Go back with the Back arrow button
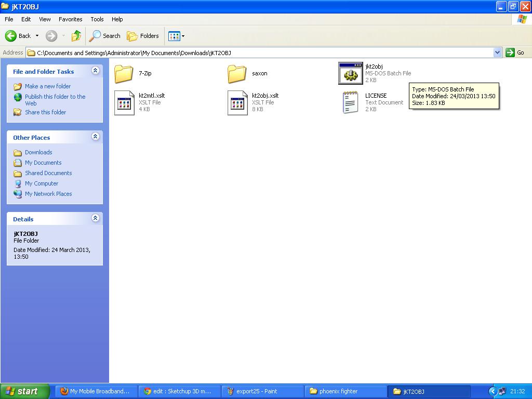Viewport: 532px width, 399px height. (18, 36)
